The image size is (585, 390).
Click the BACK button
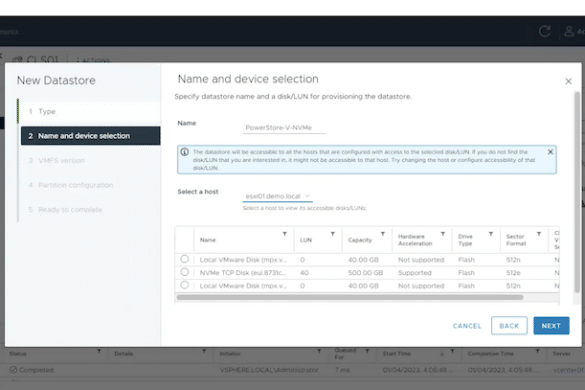(509, 326)
